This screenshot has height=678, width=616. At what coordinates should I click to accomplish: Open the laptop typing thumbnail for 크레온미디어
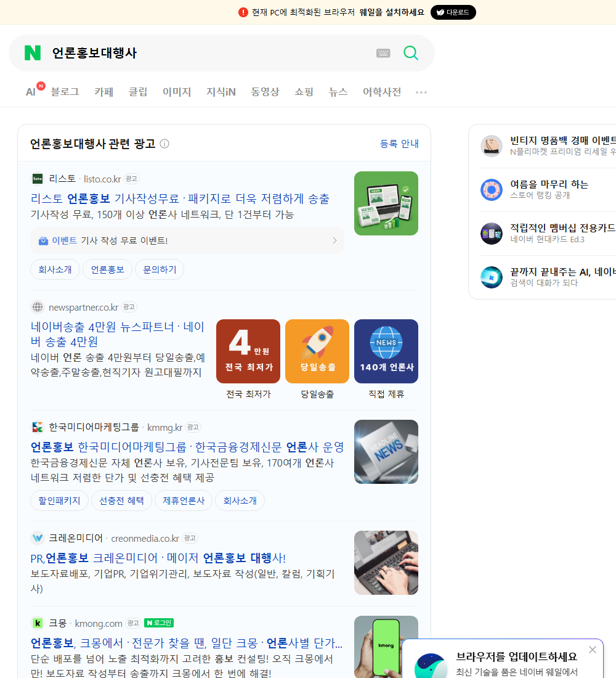(x=386, y=563)
